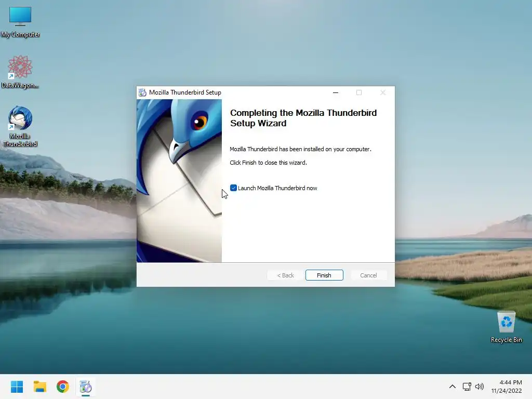Image resolution: width=532 pixels, height=399 pixels.
Task: Open the Windows Start menu
Action: [17, 387]
